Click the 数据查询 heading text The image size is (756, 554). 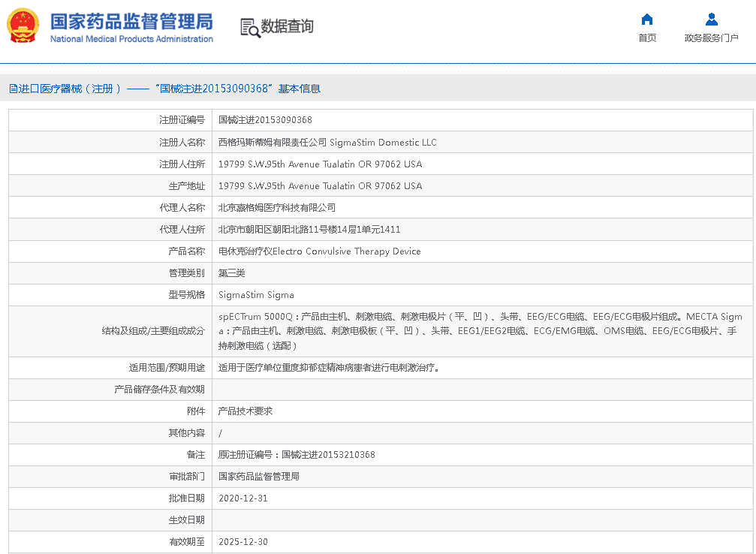pyautogui.click(x=287, y=26)
